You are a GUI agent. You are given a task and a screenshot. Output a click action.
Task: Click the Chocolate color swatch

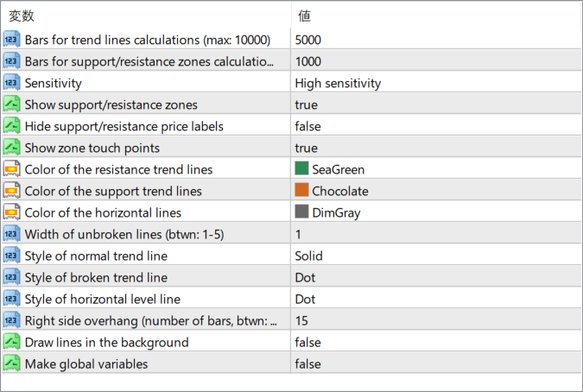click(301, 191)
